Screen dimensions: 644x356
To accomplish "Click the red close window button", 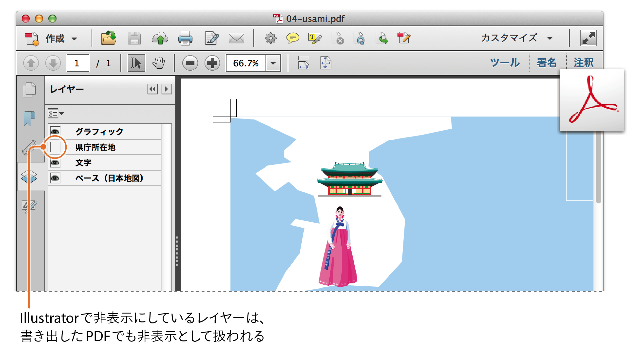I will click(x=25, y=19).
